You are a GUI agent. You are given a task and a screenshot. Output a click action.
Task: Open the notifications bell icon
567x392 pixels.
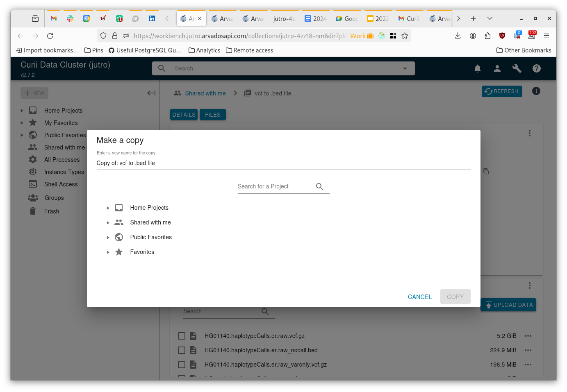pos(478,68)
